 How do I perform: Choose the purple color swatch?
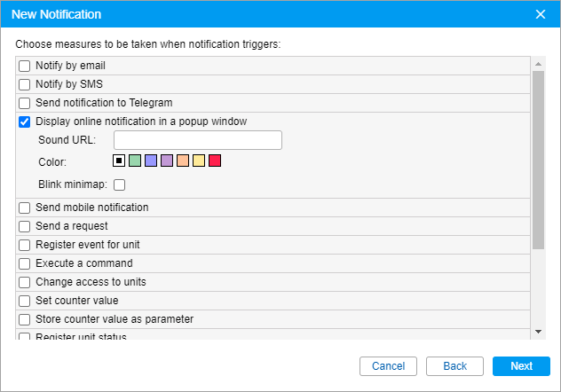click(167, 161)
